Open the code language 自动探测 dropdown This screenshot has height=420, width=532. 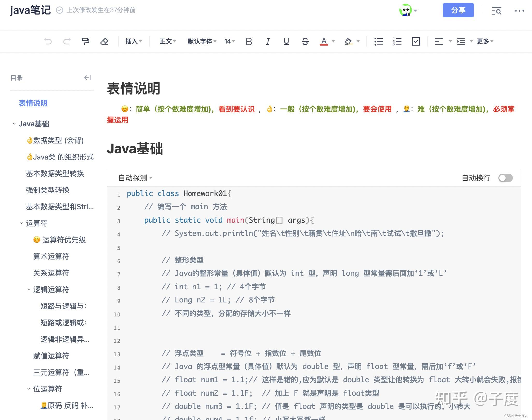point(135,178)
